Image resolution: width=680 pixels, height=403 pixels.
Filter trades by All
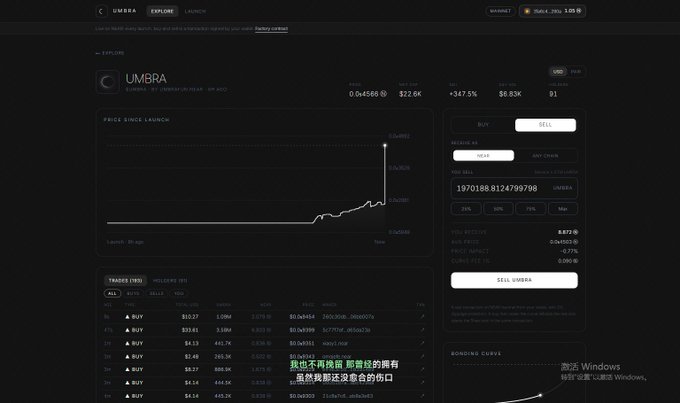click(112, 293)
